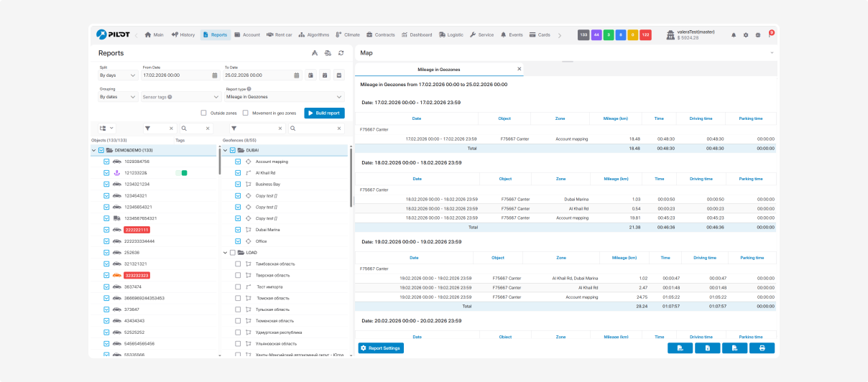868x382 pixels.
Task: Open the From Date calendar picker
Action: 215,75
